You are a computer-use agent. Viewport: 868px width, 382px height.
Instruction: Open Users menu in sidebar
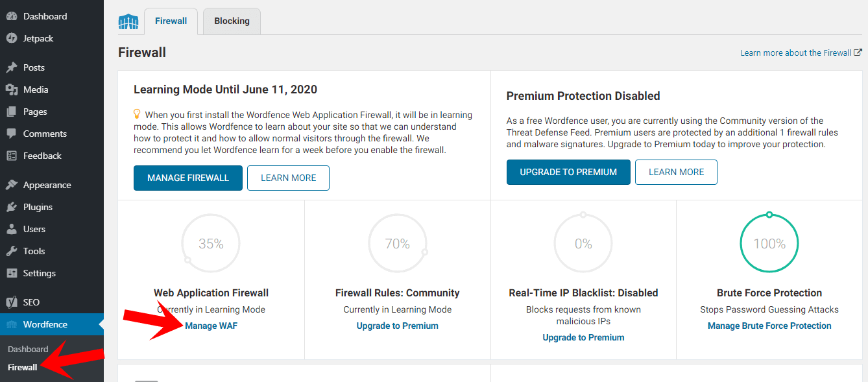pos(34,229)
